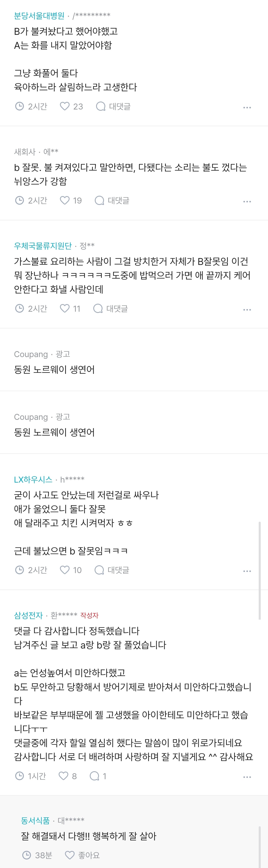Open first Coupang 동원 노르웨이 생연어 ad
This screenshot has height=868, width=268.
click(x=54, y=369)
